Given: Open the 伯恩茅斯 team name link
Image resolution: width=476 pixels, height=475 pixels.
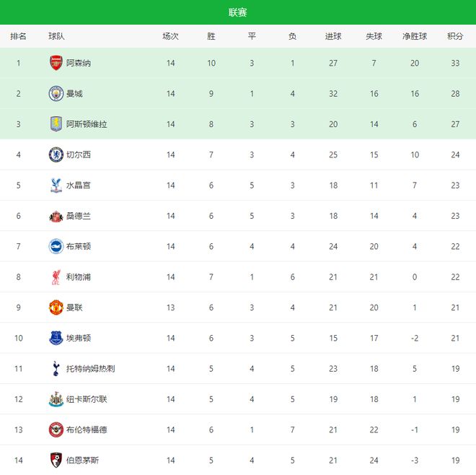Looking at the screenshot, I should click(x=83, y=461).
